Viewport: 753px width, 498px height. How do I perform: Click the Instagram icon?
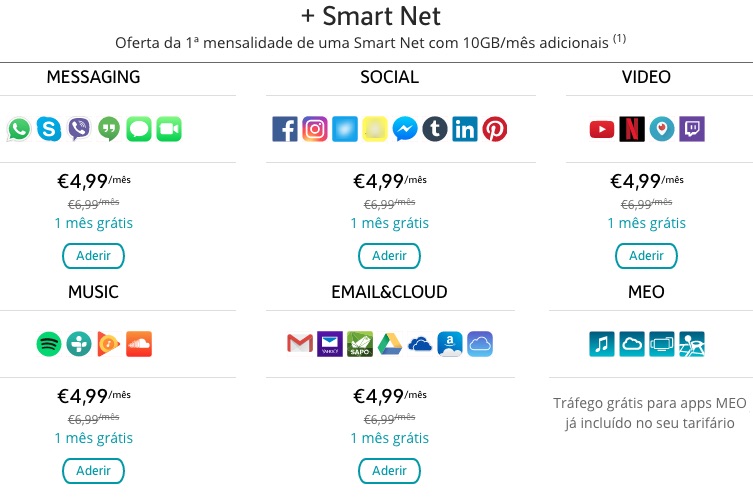pos(315,129)
